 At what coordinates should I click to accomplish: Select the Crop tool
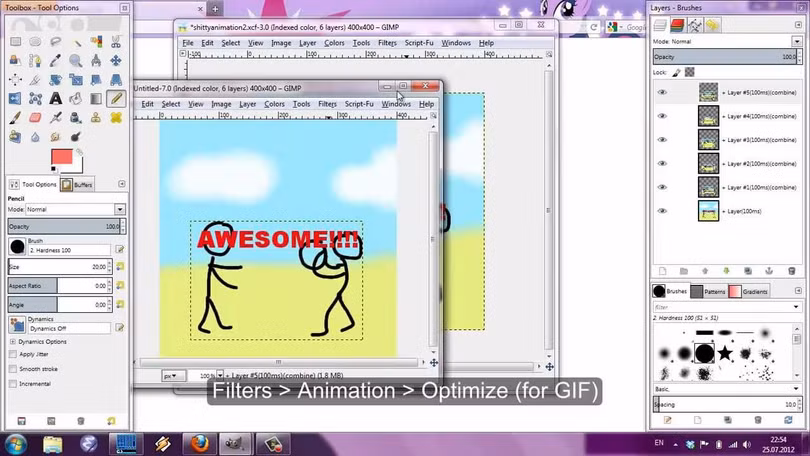[35, 80]
